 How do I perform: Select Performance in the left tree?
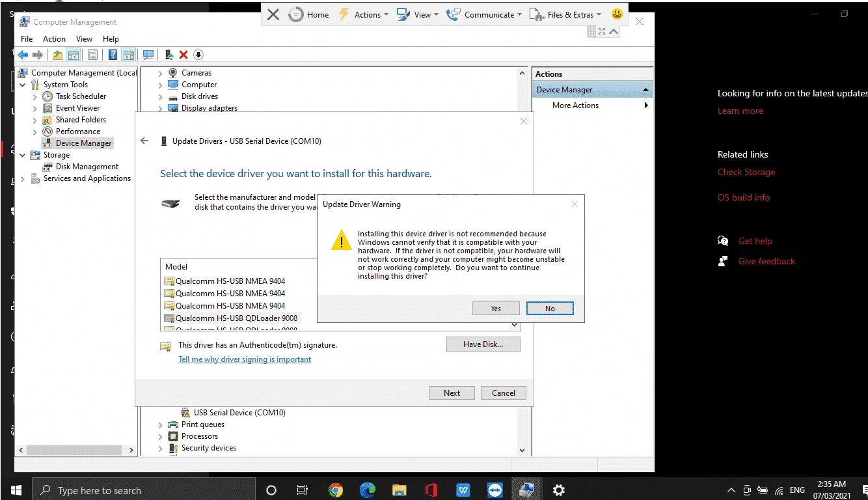tap(78, 132)
